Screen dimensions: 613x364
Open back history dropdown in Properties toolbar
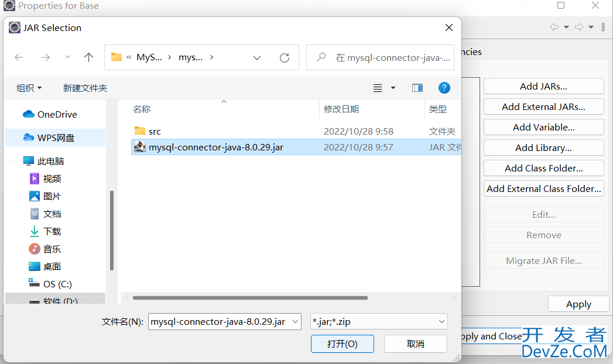[x=567, y=27]
